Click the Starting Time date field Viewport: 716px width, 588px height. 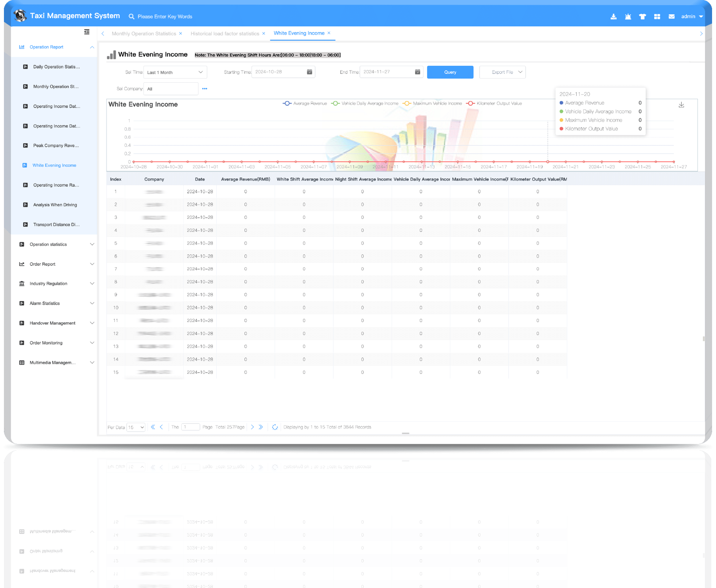pos(280,72)
